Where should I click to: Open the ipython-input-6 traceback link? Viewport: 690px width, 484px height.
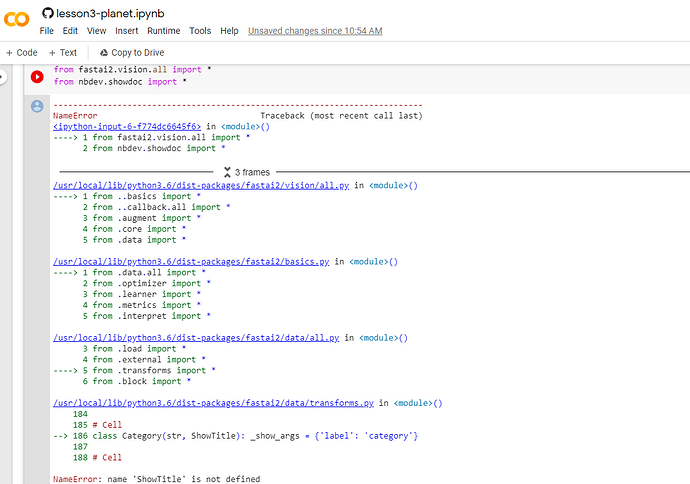[x=127, y=127]
